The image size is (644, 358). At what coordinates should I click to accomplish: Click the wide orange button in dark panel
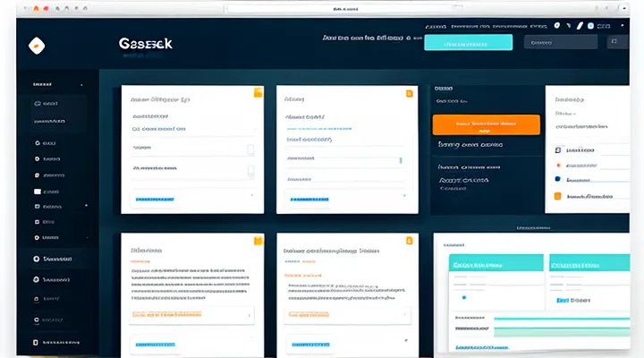(486, 124)
